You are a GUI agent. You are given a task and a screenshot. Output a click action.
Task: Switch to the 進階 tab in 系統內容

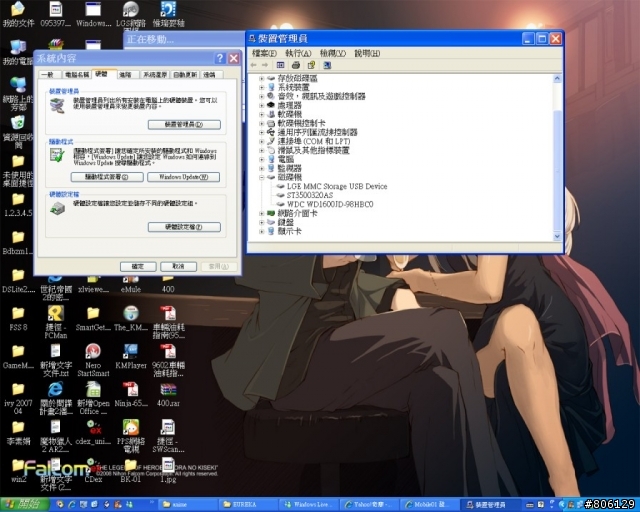pos(125,75)
